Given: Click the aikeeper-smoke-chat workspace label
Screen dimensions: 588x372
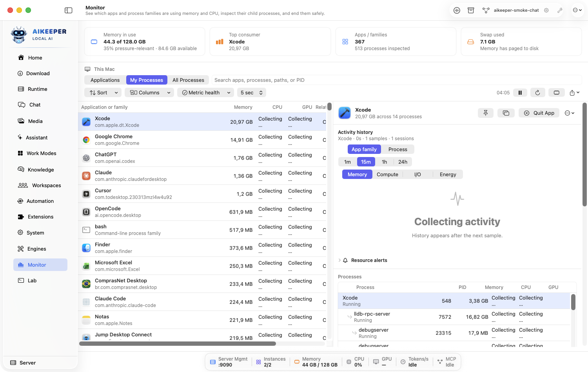Looking at the screenshot, I should [x=516, y=10].
